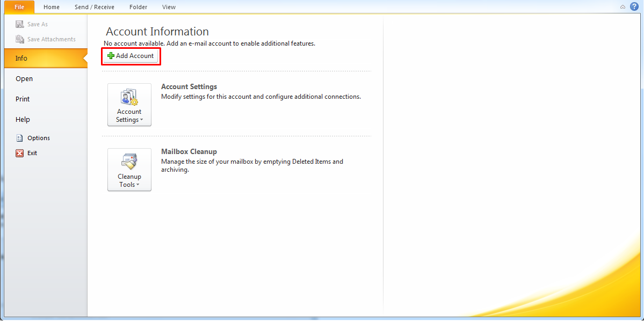Switch to the Home ribbon tab

(52, 7)
